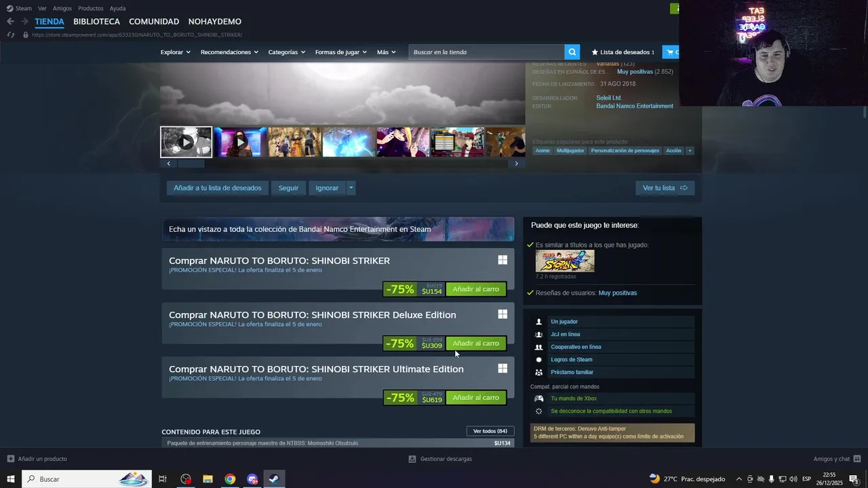This screenshot has width=868, height=488.
Task: Expand the Recomendaciones dropdown
Action: pyautogui.click(x=229, y=52)
